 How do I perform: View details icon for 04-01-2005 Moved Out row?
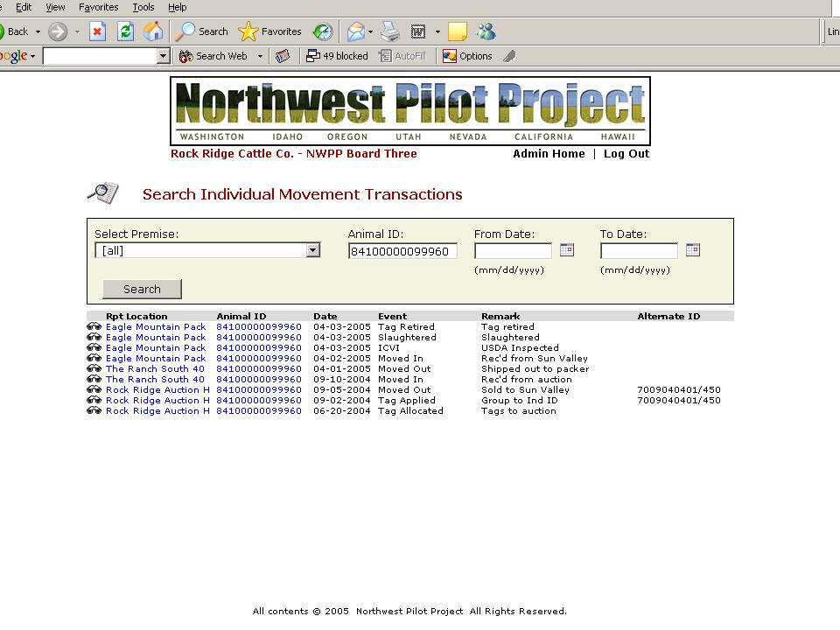pos(94,368)
